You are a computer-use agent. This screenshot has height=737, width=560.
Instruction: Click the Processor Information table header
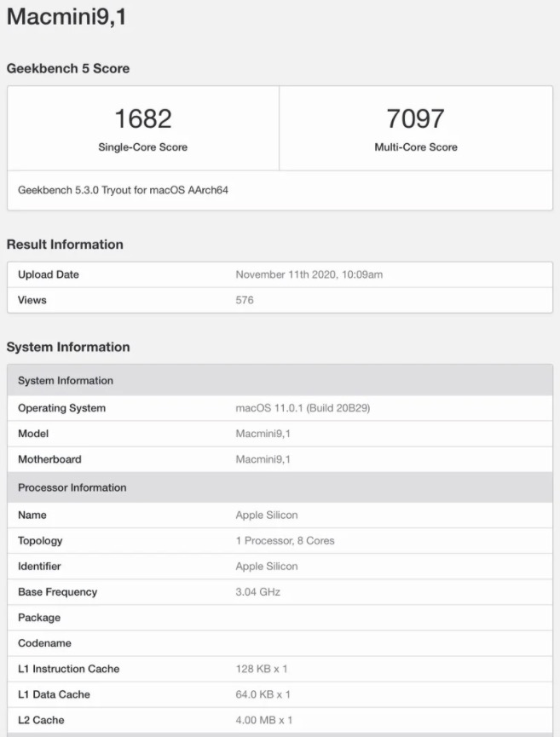72,487
